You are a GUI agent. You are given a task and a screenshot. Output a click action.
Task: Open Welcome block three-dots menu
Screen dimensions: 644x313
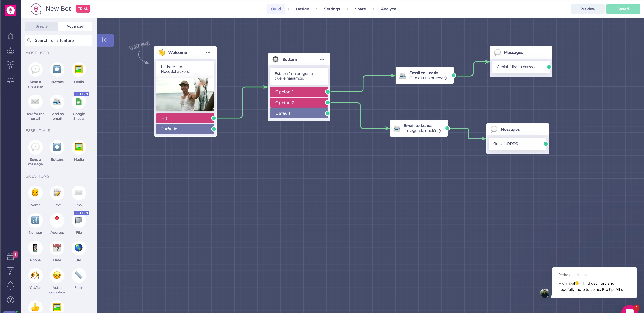tap(208, 53)
